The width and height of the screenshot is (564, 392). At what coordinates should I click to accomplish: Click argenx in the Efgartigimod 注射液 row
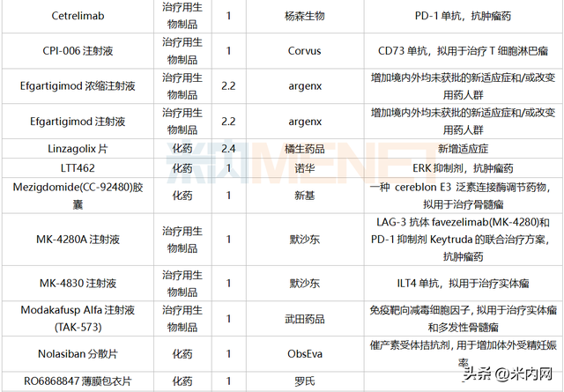[305, 122]
